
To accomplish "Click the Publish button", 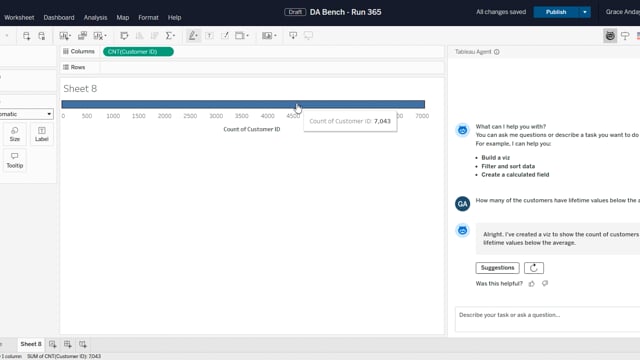I will 556,12.
